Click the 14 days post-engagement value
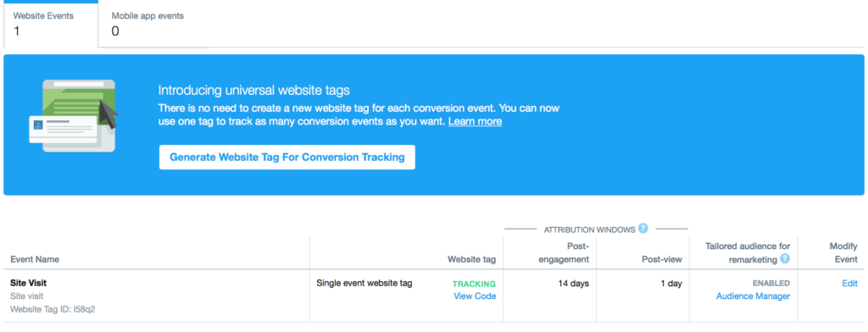Viewport: 868px width, 332px height. 574,284
